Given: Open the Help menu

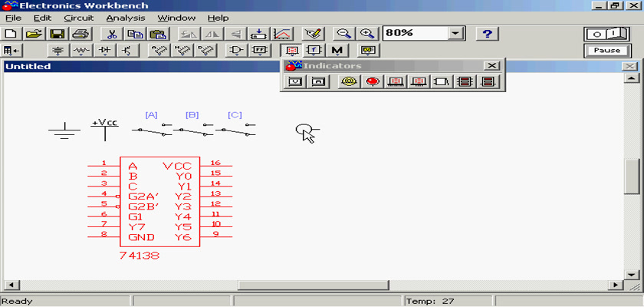Looking at the screenshot, I should click(218, 18).
